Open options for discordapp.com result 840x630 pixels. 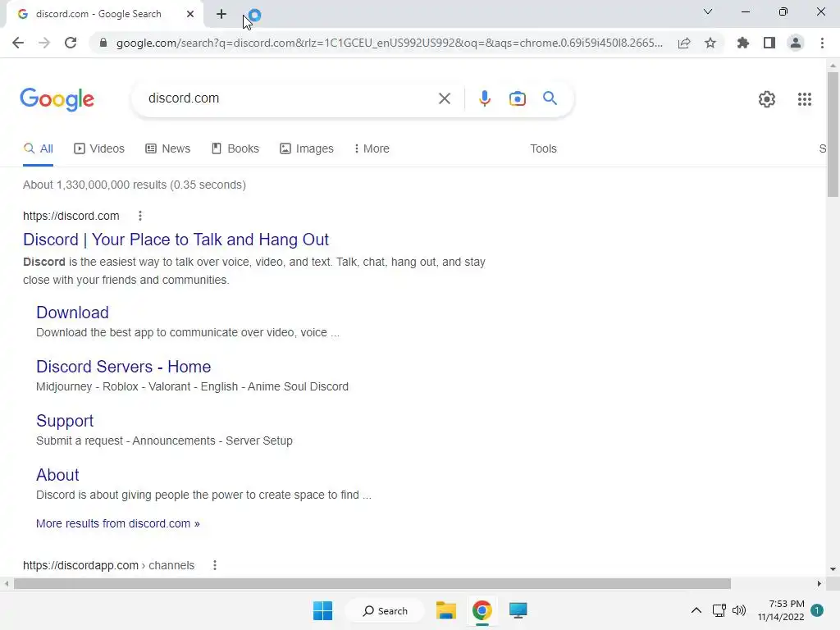tap(215, 565)
